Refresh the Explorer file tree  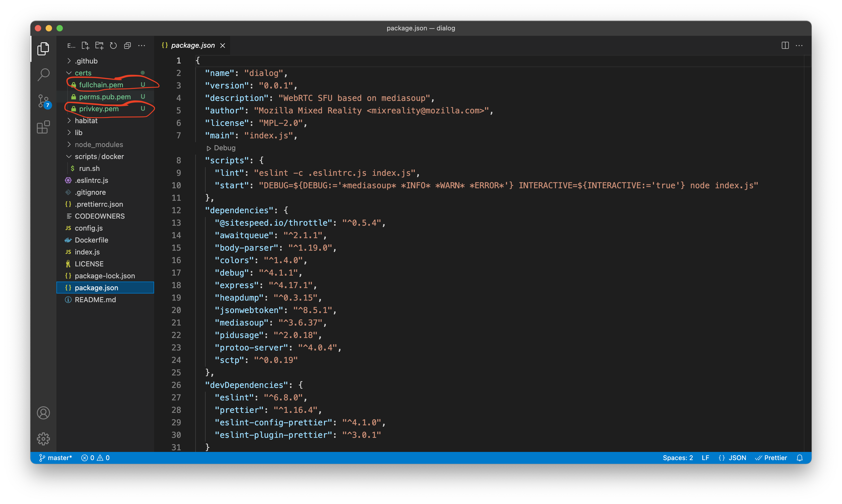tap(113, 46)
